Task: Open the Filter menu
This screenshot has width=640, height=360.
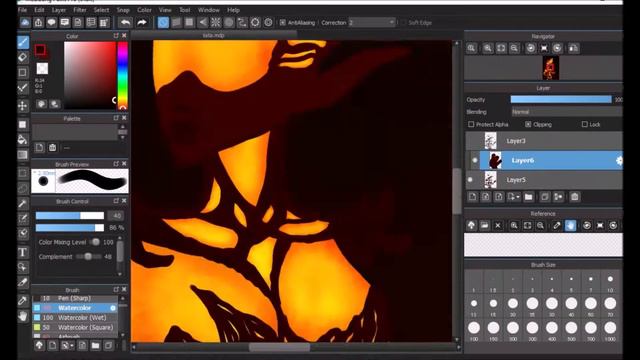Action: 80,10
